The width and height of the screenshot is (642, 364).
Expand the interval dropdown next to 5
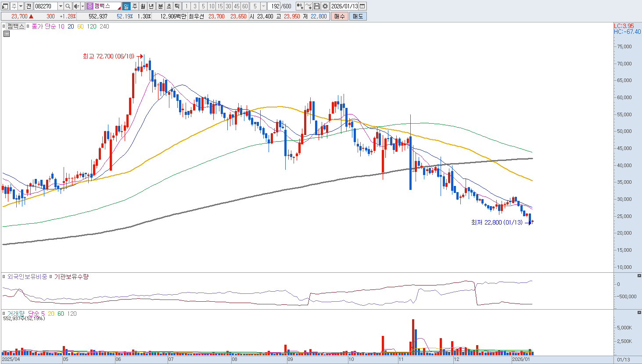[263, 6]
